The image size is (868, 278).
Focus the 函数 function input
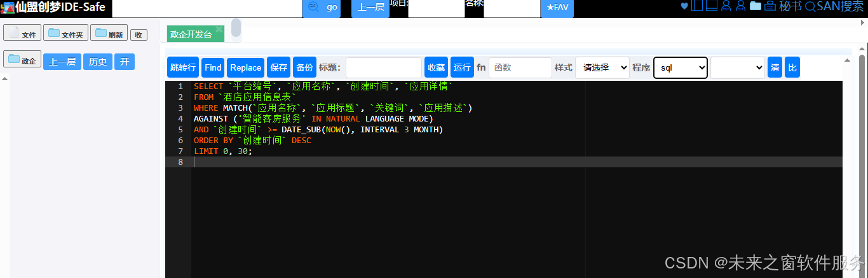[520, 67]
